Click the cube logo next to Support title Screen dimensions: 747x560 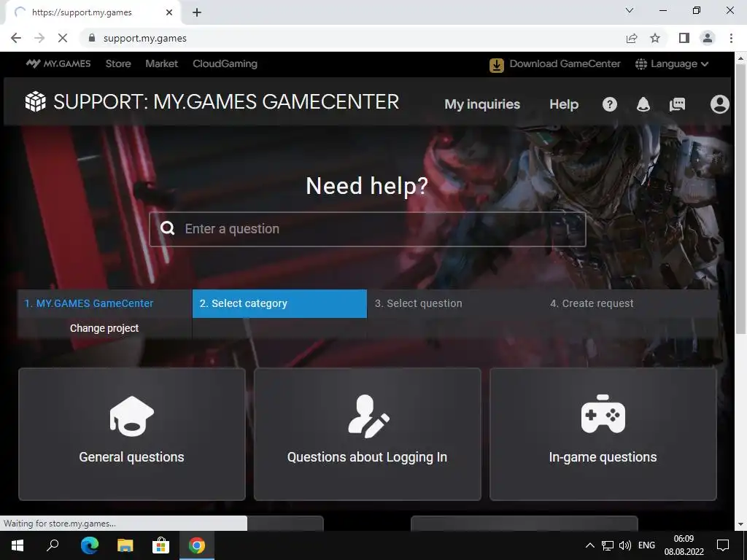(x=35, y=101)
